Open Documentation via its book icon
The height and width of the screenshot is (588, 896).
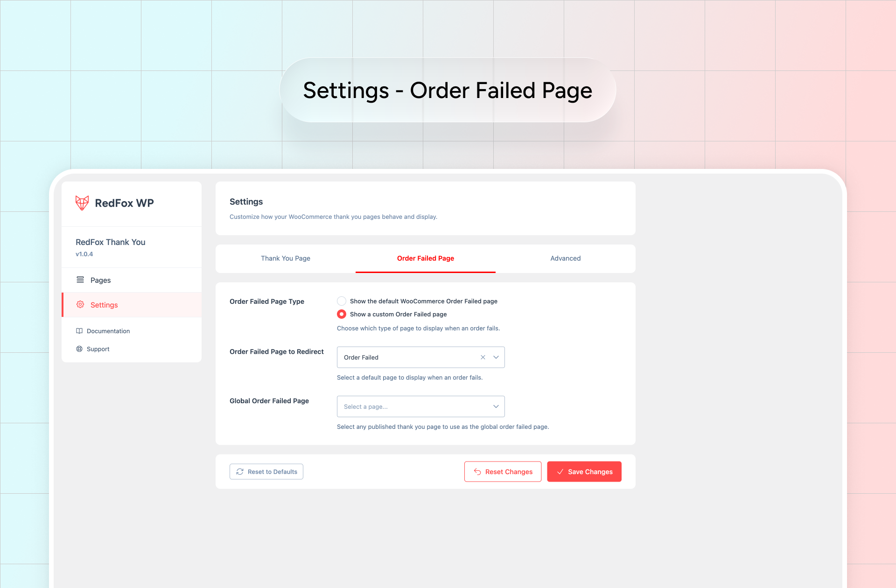[x=79, y=331]
